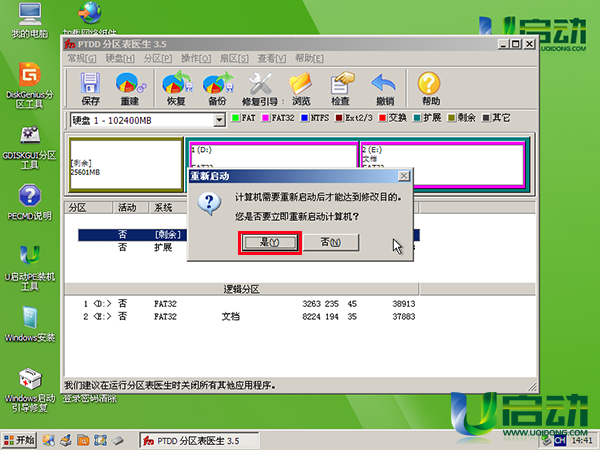The width and height of the screenshot is (600, 450).
Task: Open the 分区[P] menu
Action: coord(158,59)
